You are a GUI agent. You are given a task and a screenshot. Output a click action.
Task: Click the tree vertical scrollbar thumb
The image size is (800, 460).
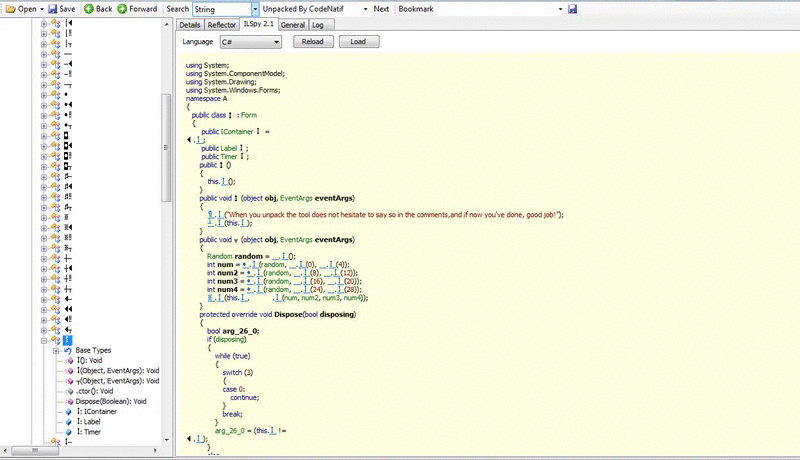coord(166,148)
